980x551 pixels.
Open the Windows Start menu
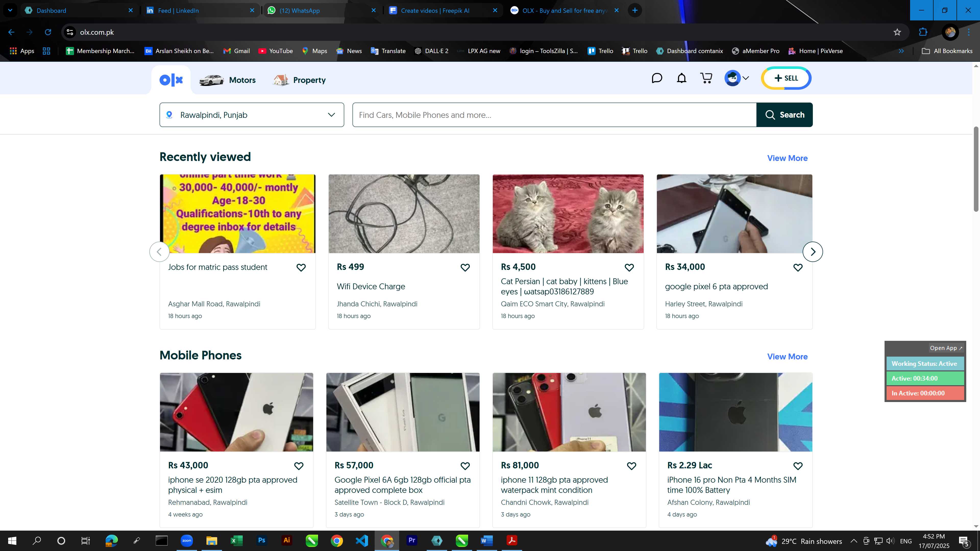[12, 540]
